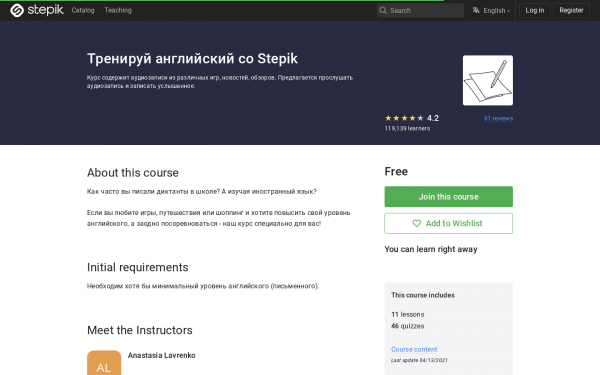This screenshot has height=375, width=600.
Task: Click the Initial requirements heading
Action: point(138,267)
